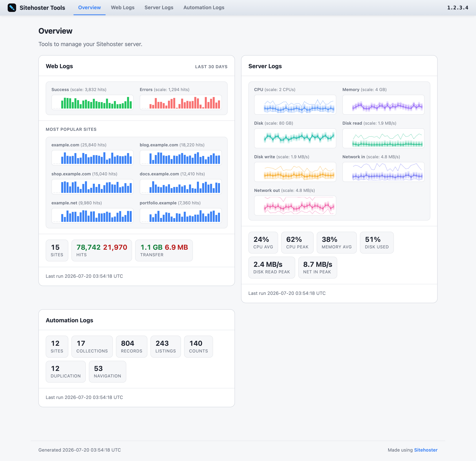Click the 53 Navigation stat
The height and width of the screenshot is (461, 476).
[x=107, y=371]
